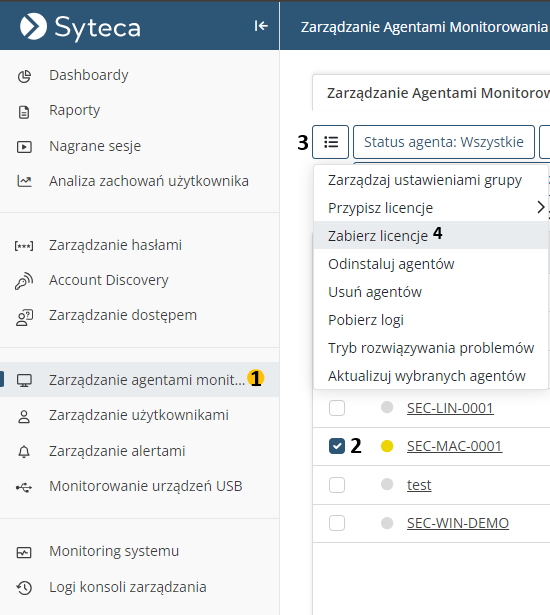Click the test agent grey status dot

pyautogui.click(x=387, y=484)
